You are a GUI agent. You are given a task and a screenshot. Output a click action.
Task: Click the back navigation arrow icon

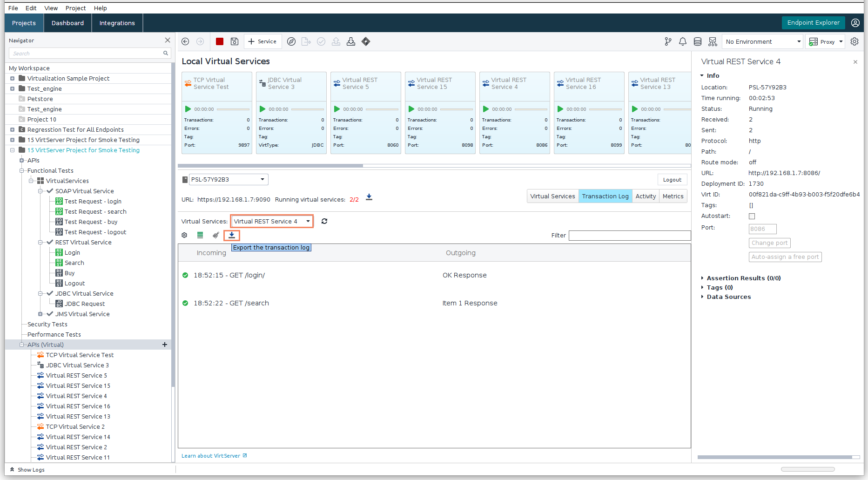pos(185,41)
